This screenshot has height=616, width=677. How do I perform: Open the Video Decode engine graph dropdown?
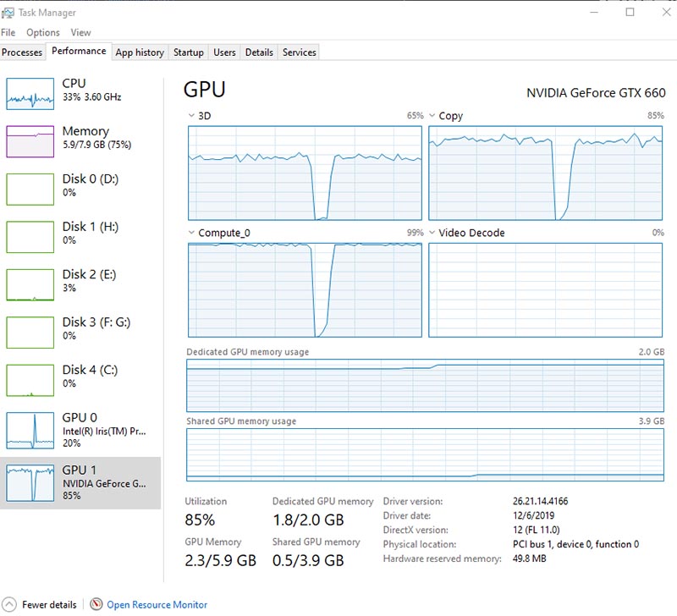(432, 232)
